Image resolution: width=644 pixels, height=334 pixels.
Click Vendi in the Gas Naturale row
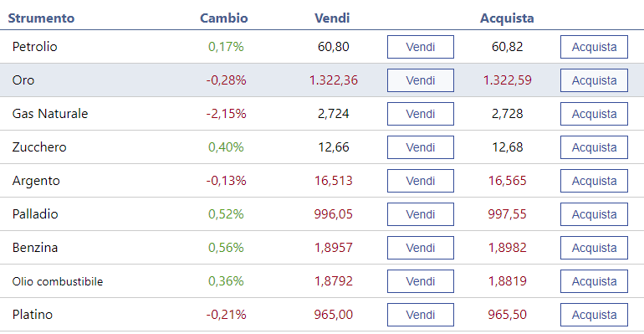coord(421,114)
